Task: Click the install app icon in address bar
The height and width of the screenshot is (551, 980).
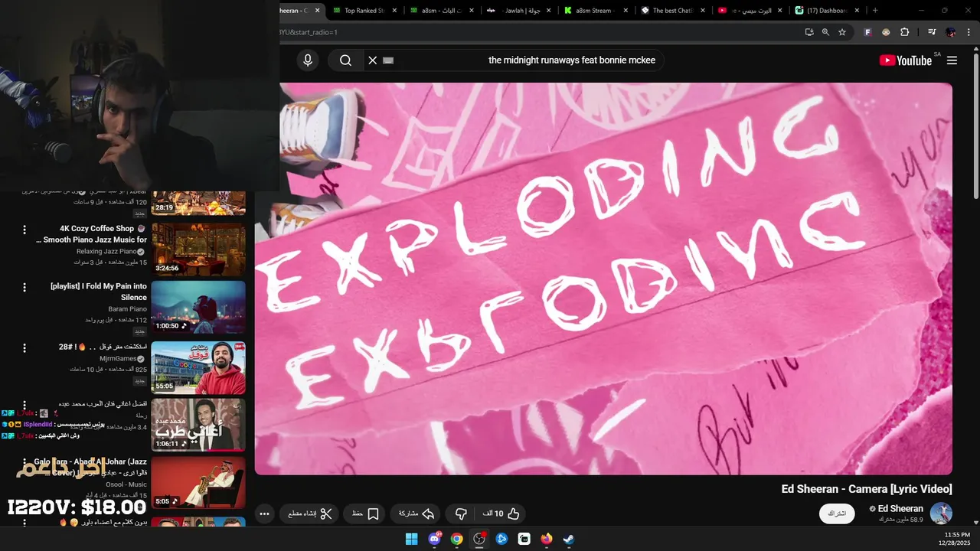Action: (x=809, y=32)
